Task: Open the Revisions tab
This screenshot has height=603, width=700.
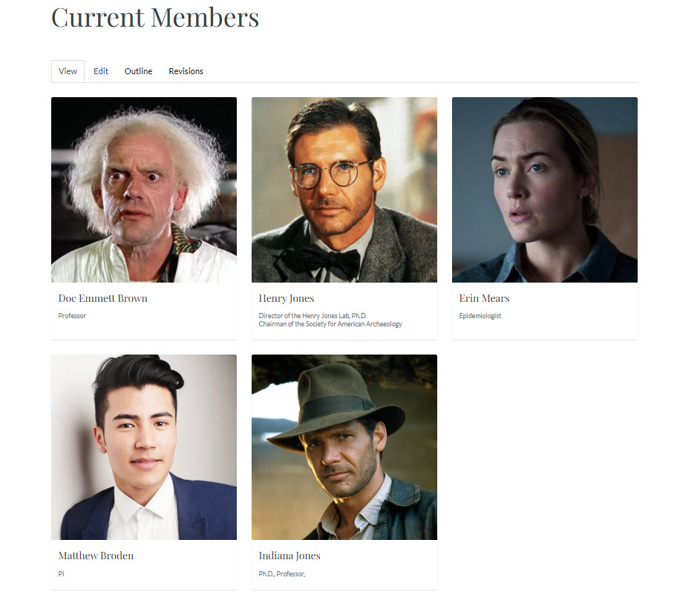Action: [x=186, y=71]
